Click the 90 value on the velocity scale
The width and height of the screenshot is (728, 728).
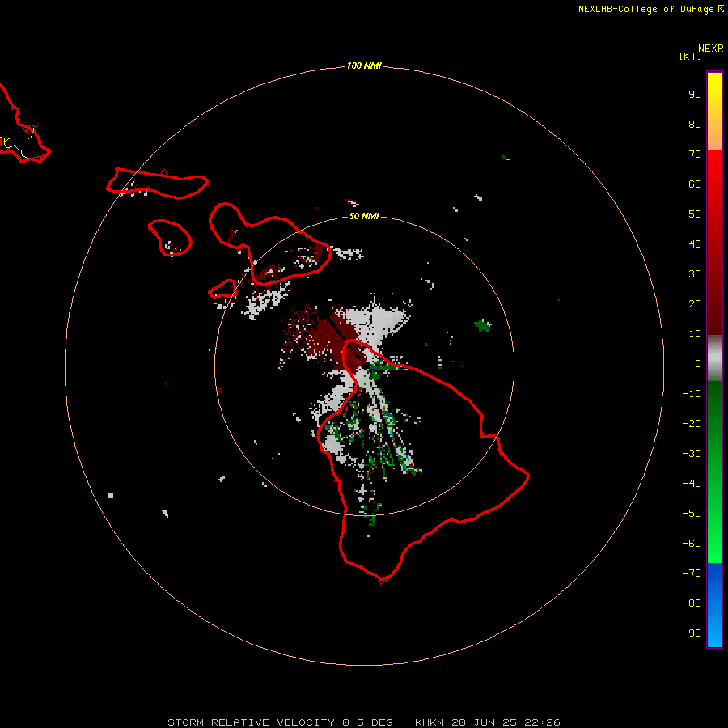tap(695, 95)
